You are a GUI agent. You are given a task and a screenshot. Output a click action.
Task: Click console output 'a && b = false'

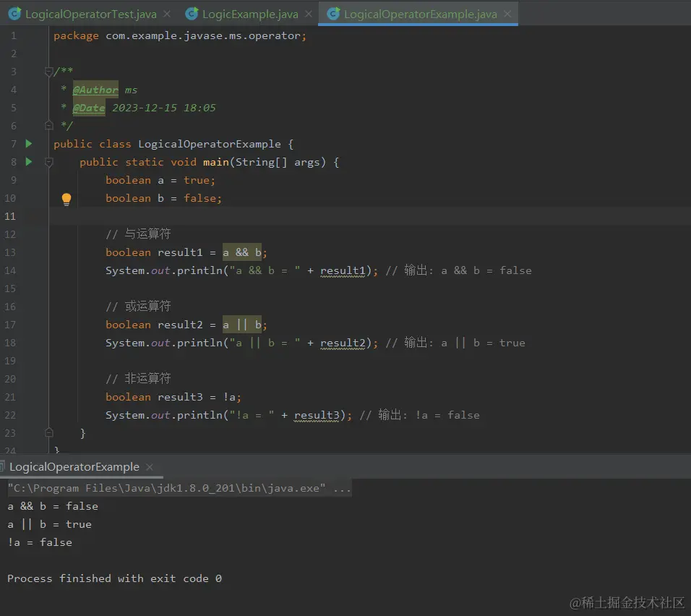pyautogui.click(x=53, y=507)
